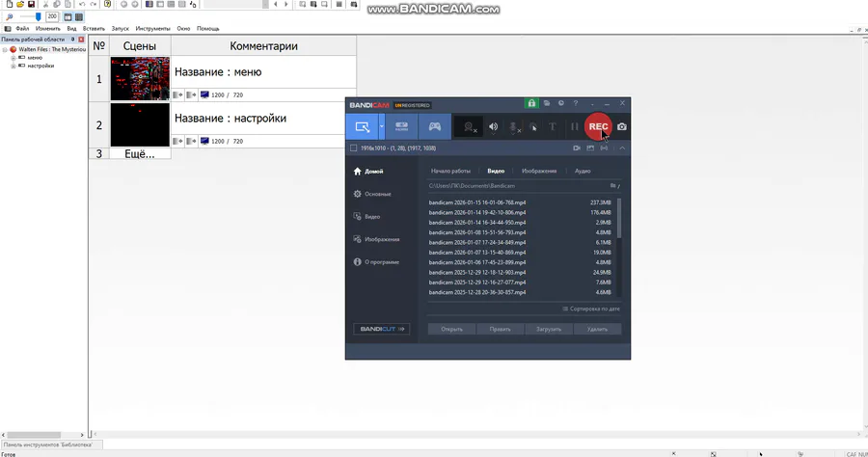Viewport: 868px width, 457px height.
Task: Click the zoom slider handle in the toolbar
Action: 38,16
